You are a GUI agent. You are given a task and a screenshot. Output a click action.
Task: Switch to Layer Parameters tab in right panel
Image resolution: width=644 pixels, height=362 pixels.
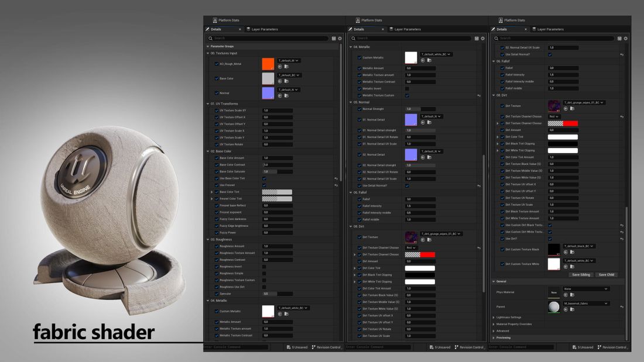[548, 29]
